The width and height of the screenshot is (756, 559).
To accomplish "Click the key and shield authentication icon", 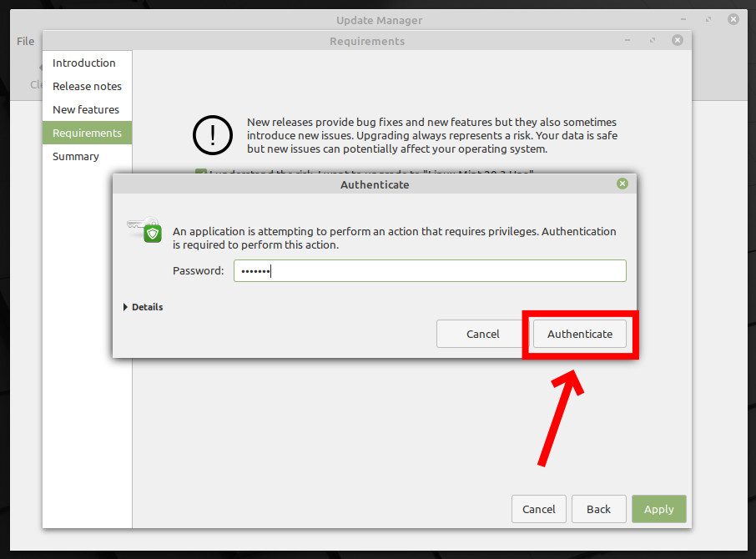I will [x=144, y=230].
